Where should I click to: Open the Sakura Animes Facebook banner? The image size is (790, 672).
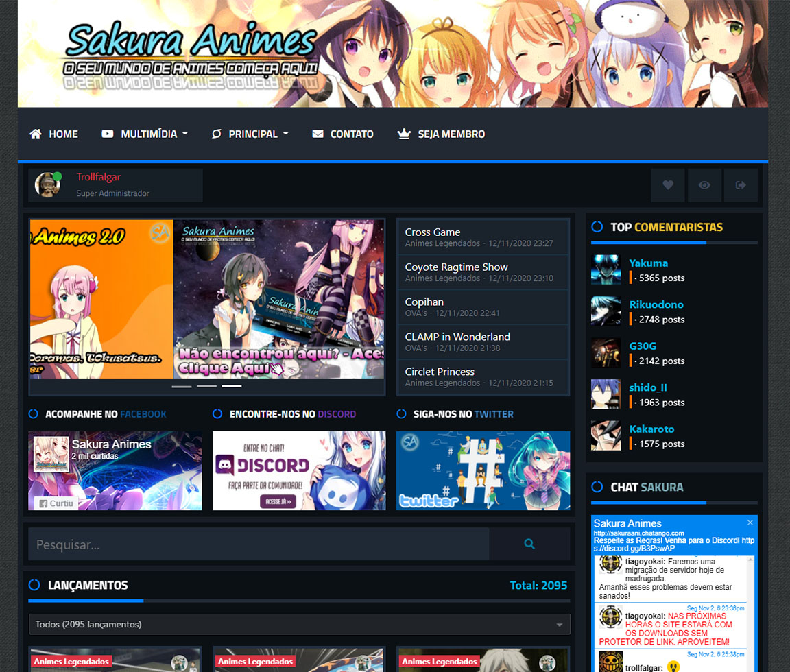[x=115, y=470]
